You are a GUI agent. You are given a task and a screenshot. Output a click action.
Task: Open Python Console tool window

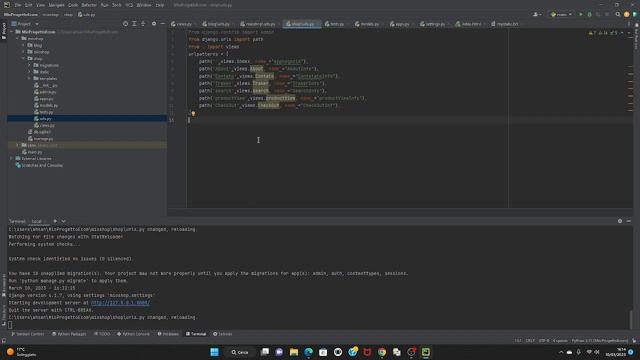point(133,334)
